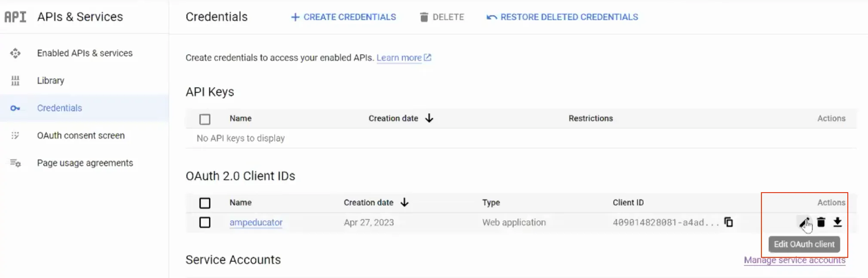The height and width of the screenshot is (278, 868).
Task: Open the Create Credentials menu
Action: [343, 17]
